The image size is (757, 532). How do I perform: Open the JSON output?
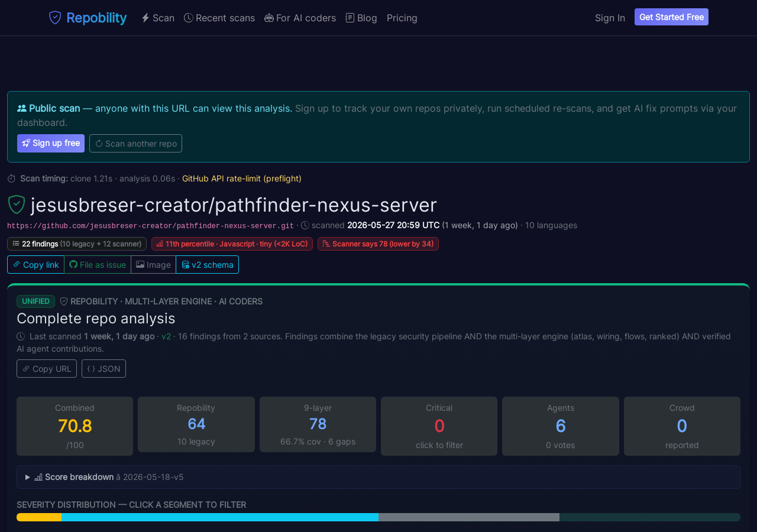click(x=103, y=368)
